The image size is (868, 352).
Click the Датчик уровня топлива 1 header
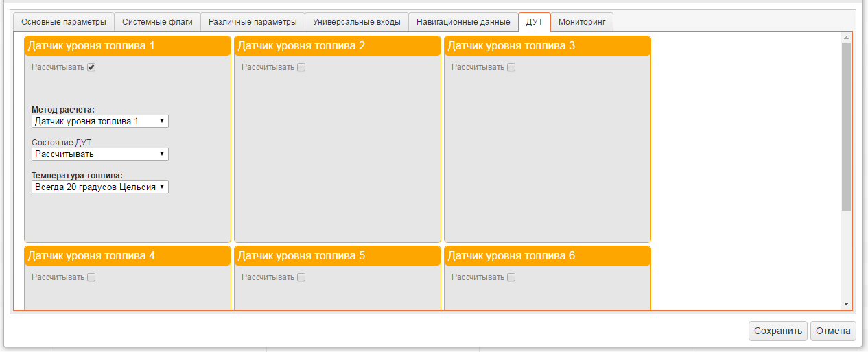128,46
